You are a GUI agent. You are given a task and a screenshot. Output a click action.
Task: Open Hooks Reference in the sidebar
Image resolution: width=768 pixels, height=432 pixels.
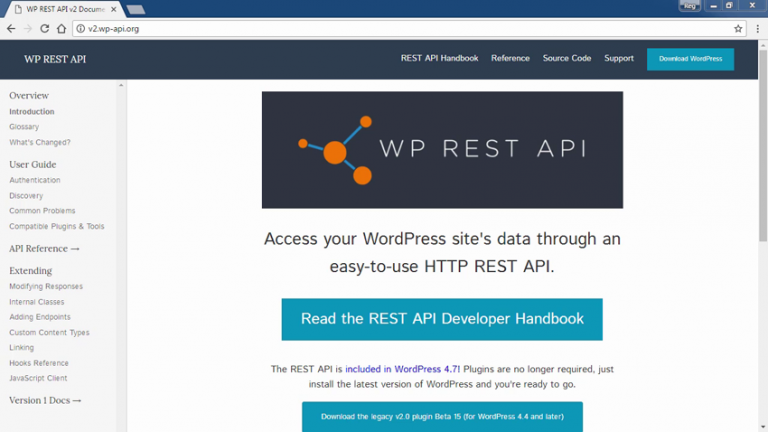click(39, 363)
